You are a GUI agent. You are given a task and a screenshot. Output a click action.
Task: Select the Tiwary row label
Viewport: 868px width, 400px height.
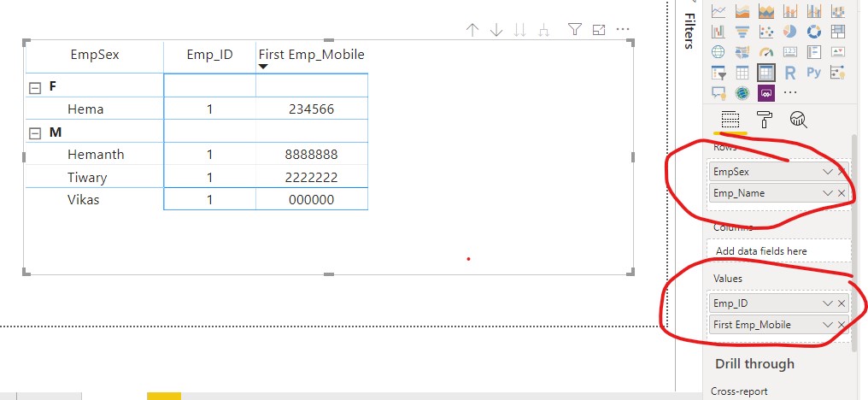coord(87,177)
